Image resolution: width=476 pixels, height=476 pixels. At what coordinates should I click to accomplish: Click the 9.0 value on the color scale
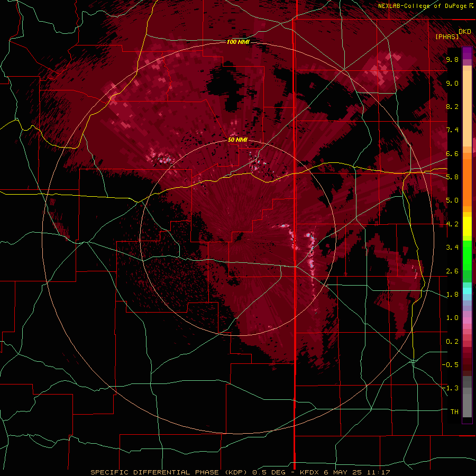[452, 83]
